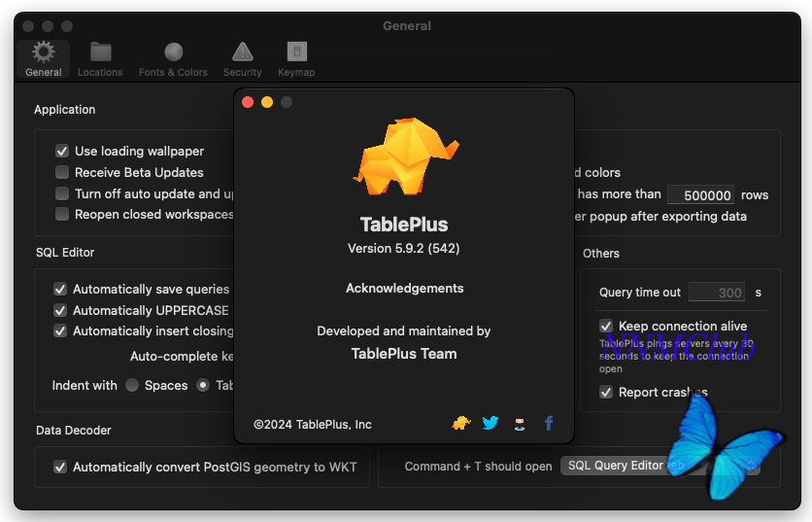812x522 pixels.
Task: Enable Receive Beta Updates checkbox
Action: pos(63,172)
